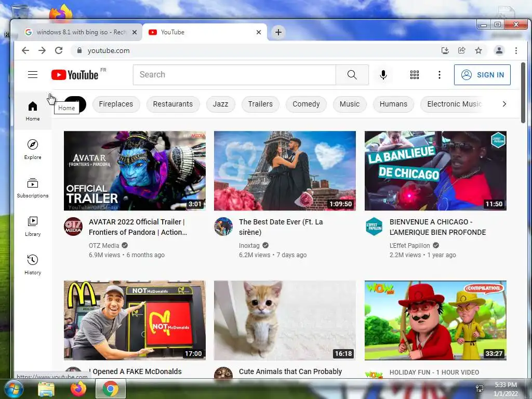This screenshot has width=532, height=399.
Task: Open the AVATAR 2022 Official Trailer title
Action: 138,227
